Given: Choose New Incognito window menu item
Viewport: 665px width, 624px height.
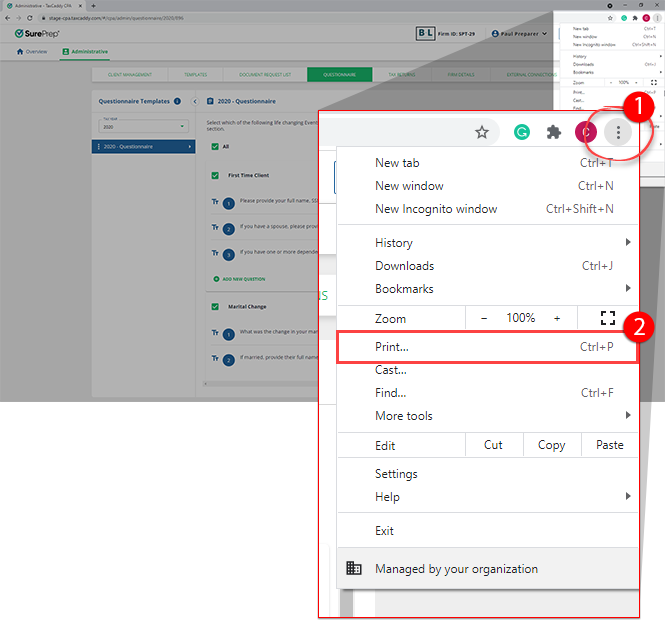Looking at the screenshot, I should coord(436,209).
